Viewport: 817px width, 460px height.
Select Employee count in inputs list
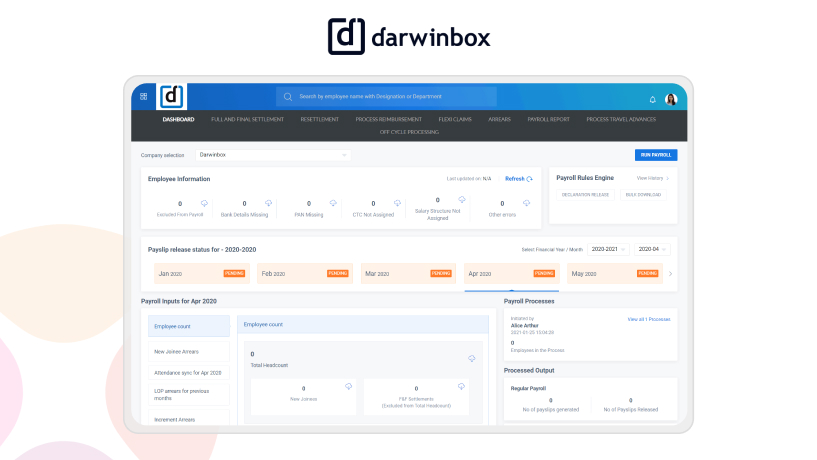tap(189, 326)
